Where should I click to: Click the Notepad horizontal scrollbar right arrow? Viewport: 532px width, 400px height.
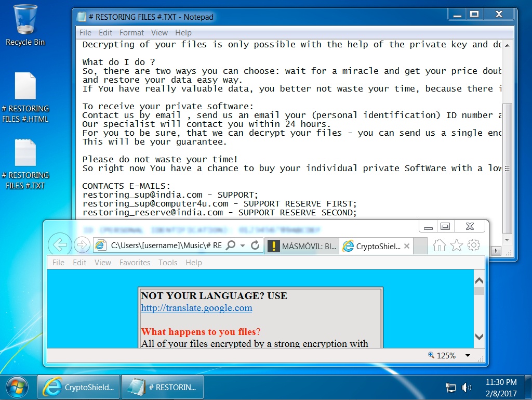[496, 251]
